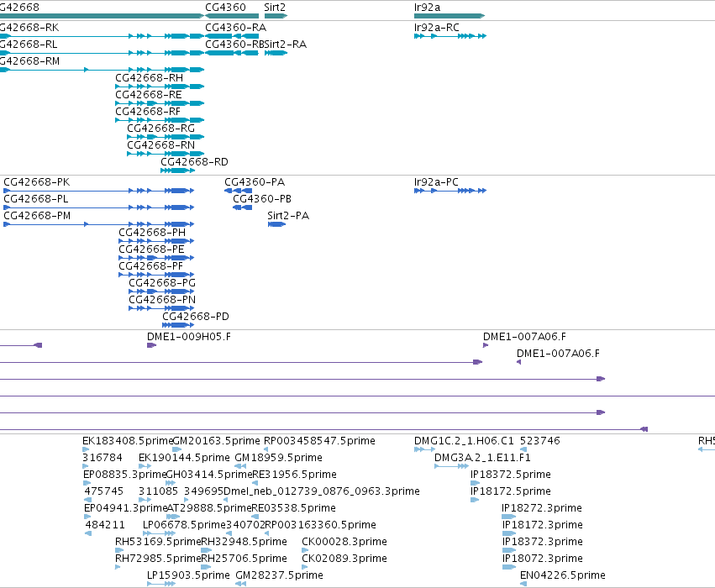Click the DMG1C.2_1.H06.C1 label

click(x=464, y=441)
